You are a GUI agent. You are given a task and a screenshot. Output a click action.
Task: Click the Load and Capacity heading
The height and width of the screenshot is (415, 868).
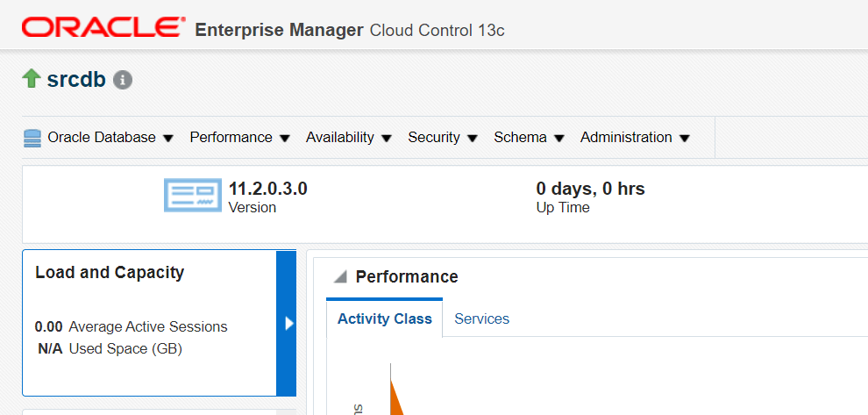click(x=110, y=273)
